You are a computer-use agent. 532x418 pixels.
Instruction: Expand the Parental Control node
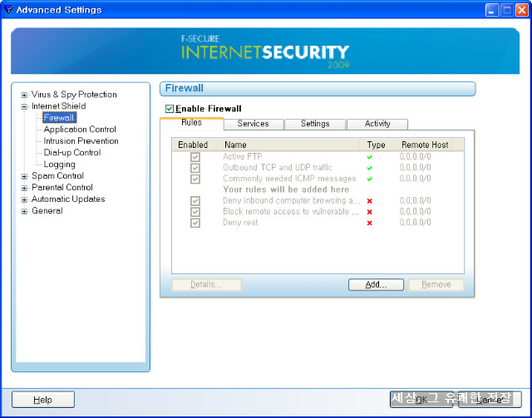point(24,188)
